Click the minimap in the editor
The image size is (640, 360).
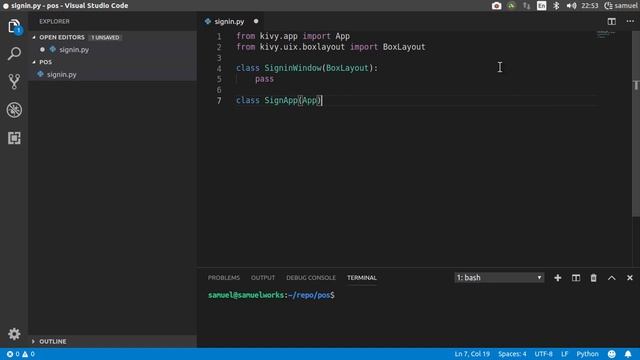point(605,35)
